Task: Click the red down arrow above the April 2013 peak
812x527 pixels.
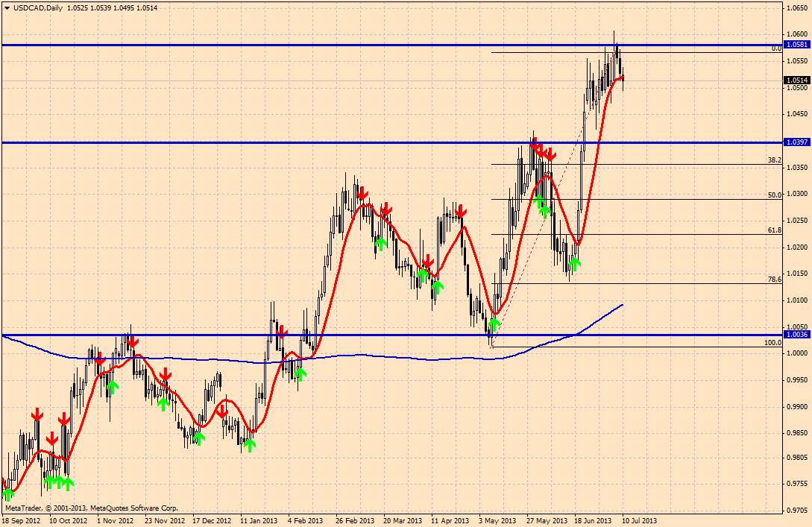Action: [x=460, y=211]
